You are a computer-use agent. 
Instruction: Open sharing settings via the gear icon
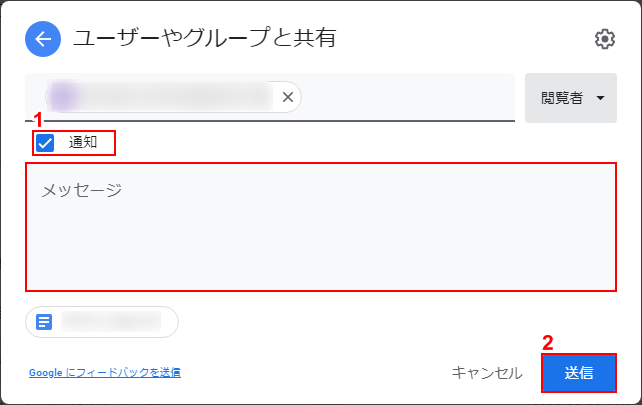(x=604, y=39)
